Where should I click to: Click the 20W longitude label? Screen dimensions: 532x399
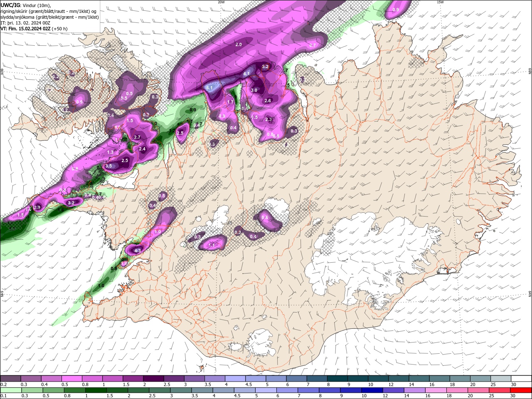tap(221, 2)
